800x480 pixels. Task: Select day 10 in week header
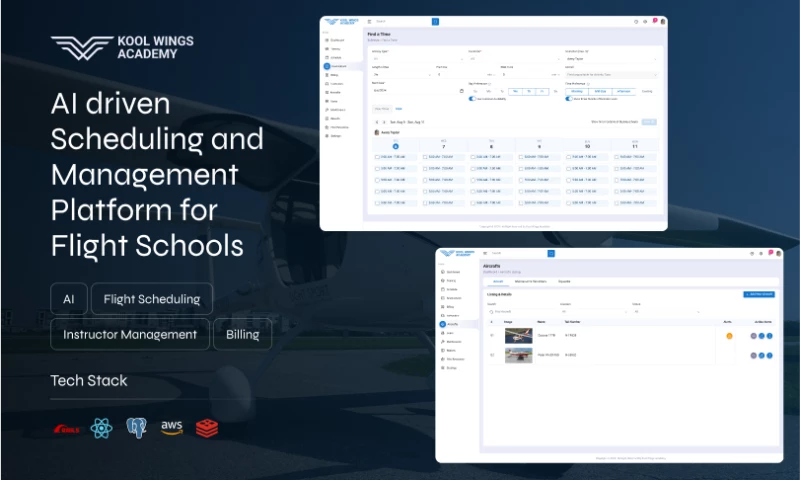pyautogui.click(x=587, y=146)
